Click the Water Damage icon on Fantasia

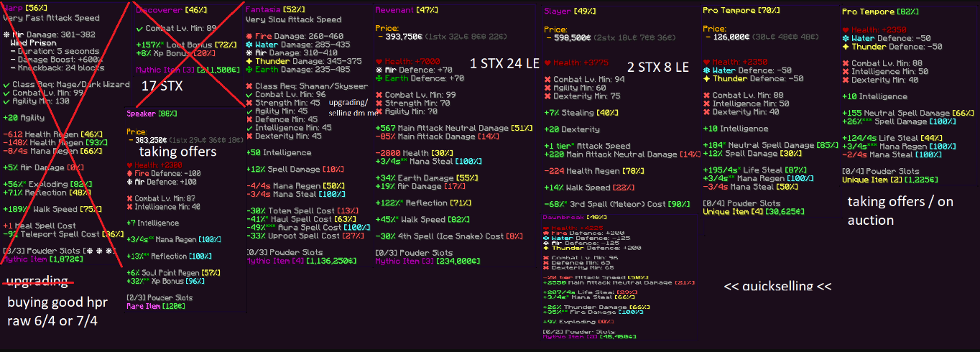click(249, 45)
